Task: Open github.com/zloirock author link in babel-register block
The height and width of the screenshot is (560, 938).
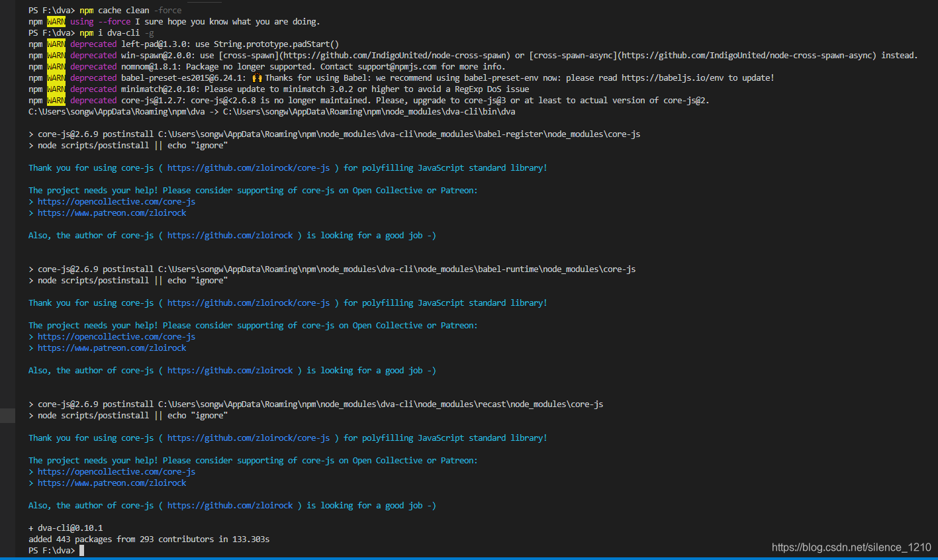Action: pos(230,236)
